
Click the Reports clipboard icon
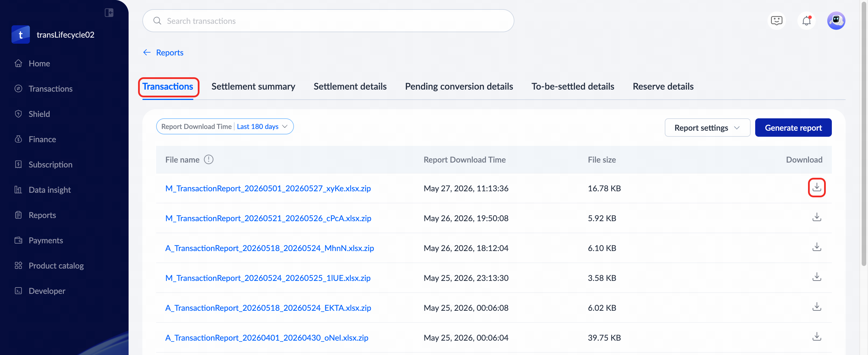[19, 215]
